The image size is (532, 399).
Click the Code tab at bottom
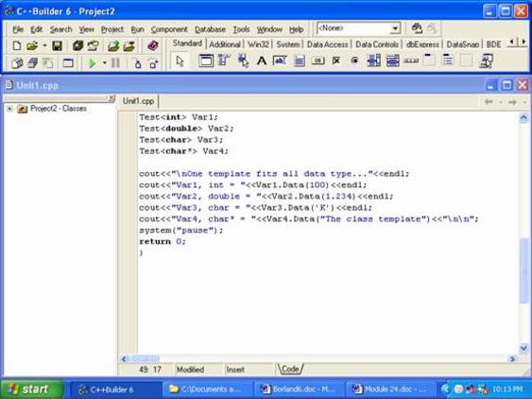(x=290, y=369)
